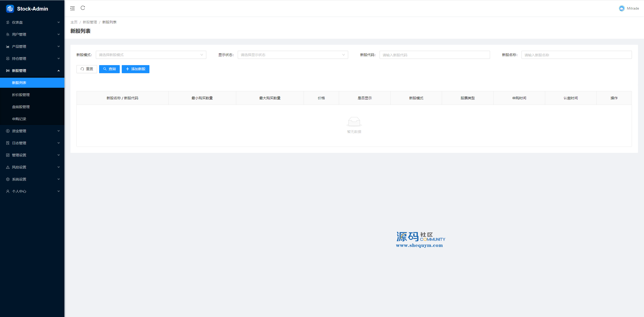The height and width of the screenshot is (317, 644).
Task: Click the 操作 column header
Action: point(614,98)
